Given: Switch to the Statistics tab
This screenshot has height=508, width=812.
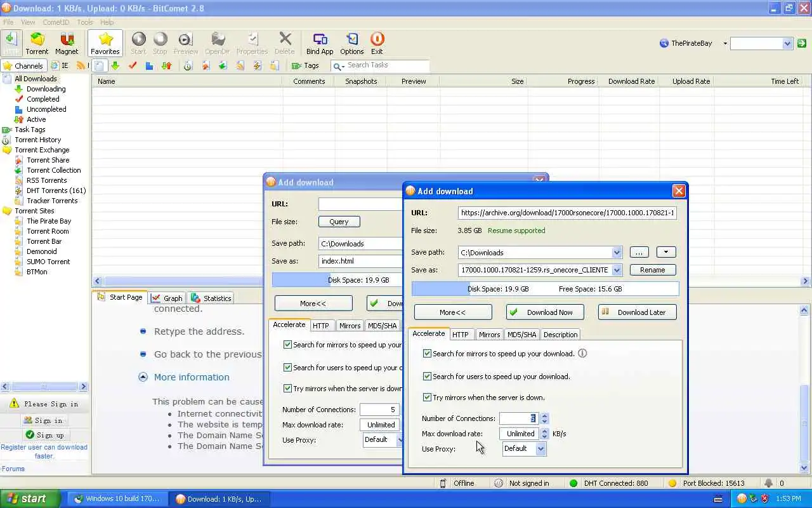Looking at the screenshot, I should tap(212, 298).
